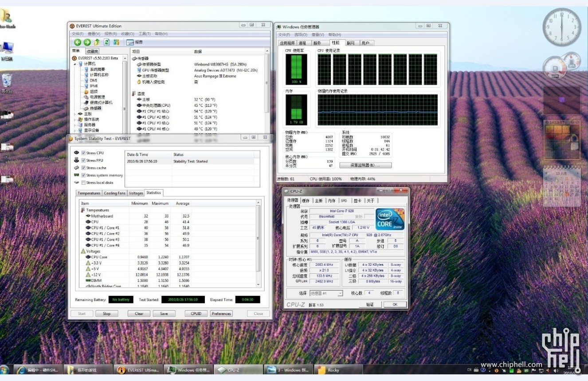
Task: Click the EVEREST data pane vertical scrollbar
Action: (x=267, y=91)
